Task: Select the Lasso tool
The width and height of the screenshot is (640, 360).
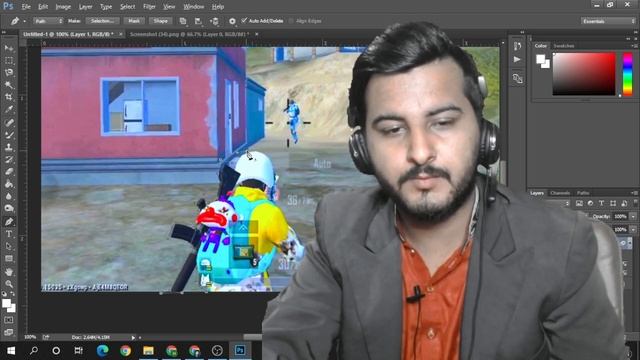Action: coord(9,73)
